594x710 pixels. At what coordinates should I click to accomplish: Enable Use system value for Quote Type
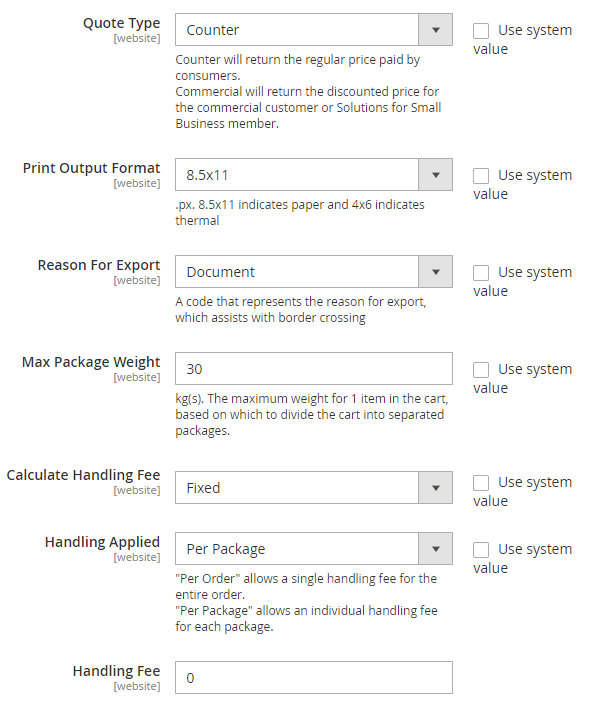[x=481, y=31]
